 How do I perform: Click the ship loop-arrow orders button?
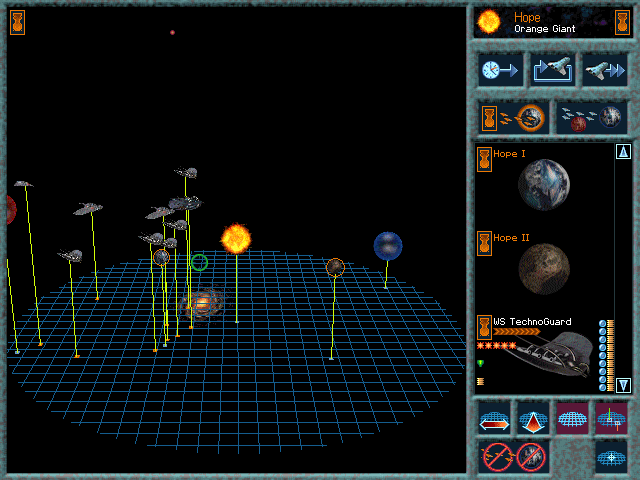[553, 70]
